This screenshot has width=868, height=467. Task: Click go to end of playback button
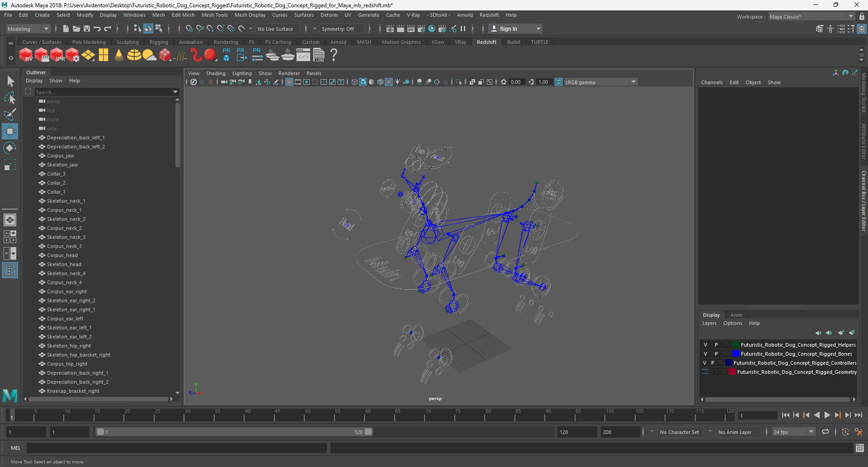(858, 415)
